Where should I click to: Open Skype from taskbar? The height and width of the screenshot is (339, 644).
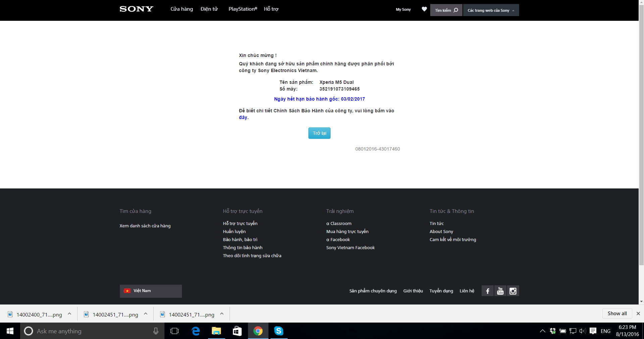(279, 331)
